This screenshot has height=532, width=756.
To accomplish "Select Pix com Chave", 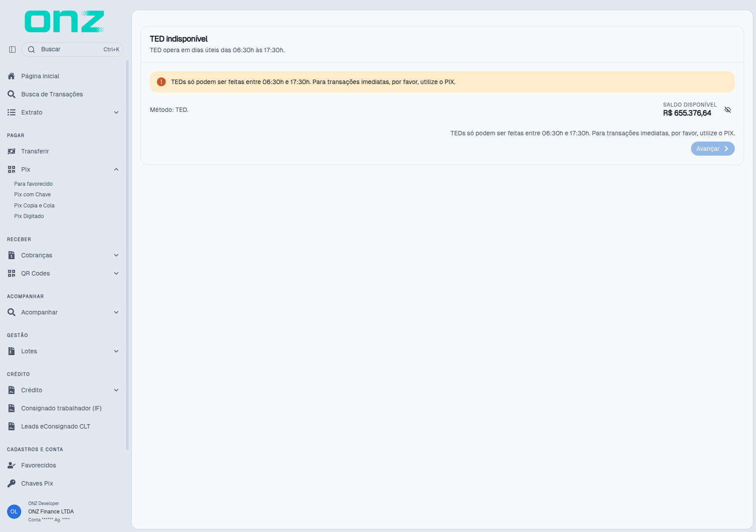I will [x=32, y=195].
